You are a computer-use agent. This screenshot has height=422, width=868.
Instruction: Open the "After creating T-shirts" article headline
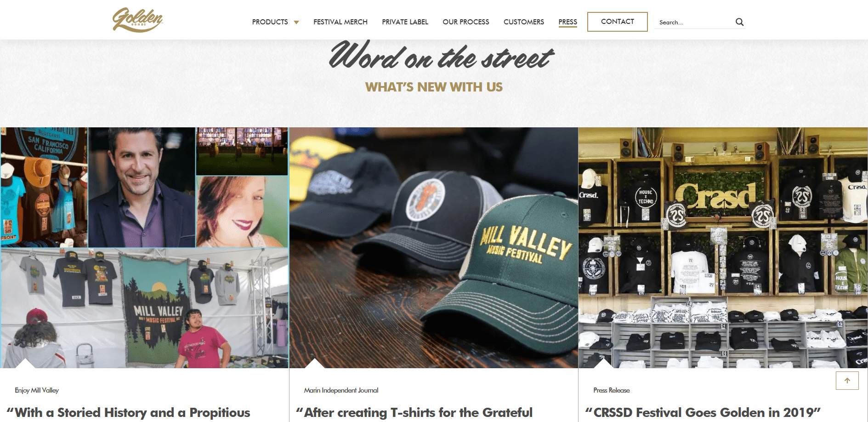(x=414, y=412)
